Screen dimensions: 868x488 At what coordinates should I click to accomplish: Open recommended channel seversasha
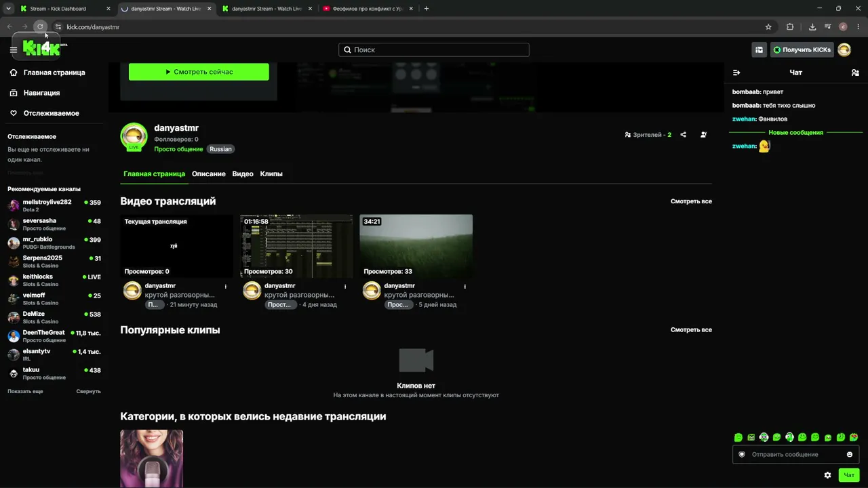point(54,224)
